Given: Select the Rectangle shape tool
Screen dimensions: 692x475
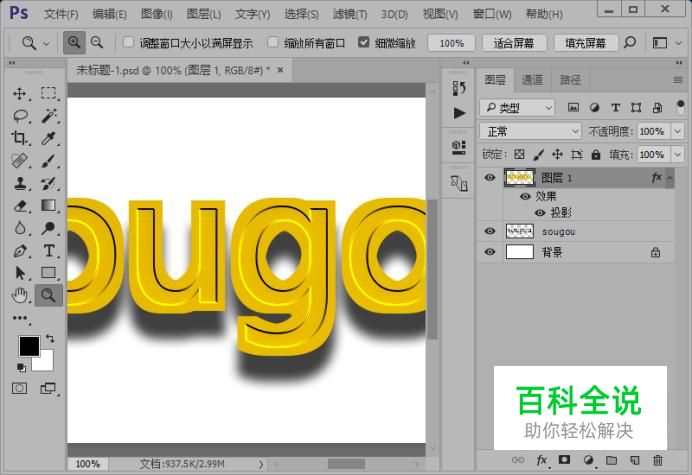Looking at the screenshot, I should point(49,273).
